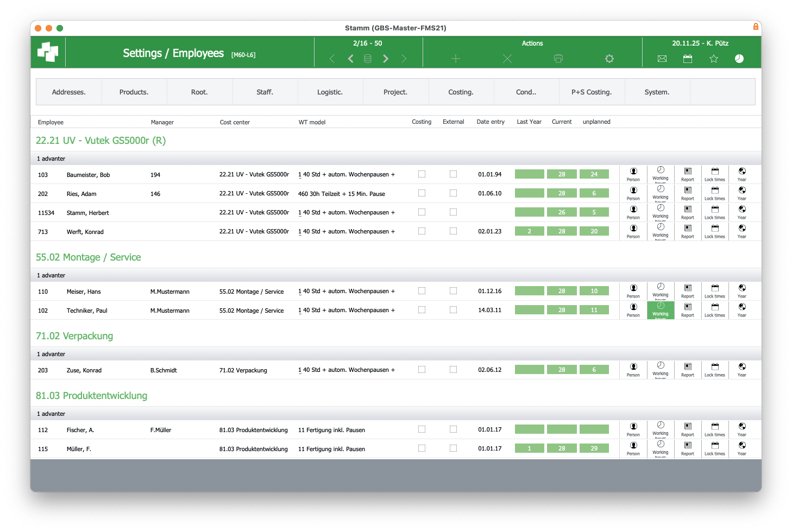Switch to the P+S Costing. tab

pyautogui.click(x=592, y=92)
